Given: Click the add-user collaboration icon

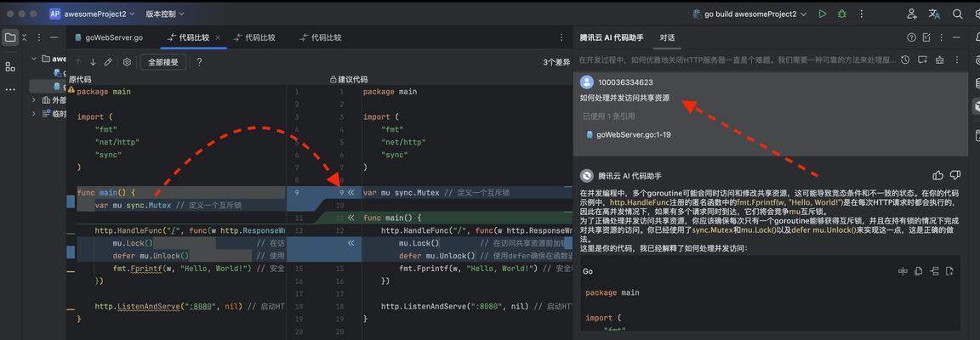Looking at the screenshot, I should click(913, 14).
